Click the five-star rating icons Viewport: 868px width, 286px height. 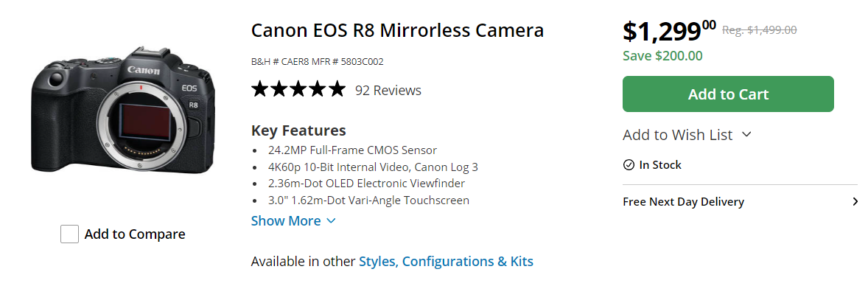pos(298,90)
